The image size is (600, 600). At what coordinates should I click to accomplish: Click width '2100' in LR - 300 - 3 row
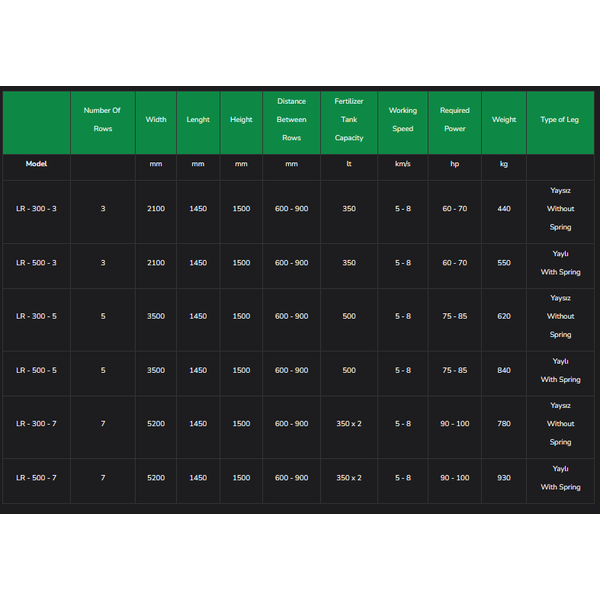pos(156,209)
